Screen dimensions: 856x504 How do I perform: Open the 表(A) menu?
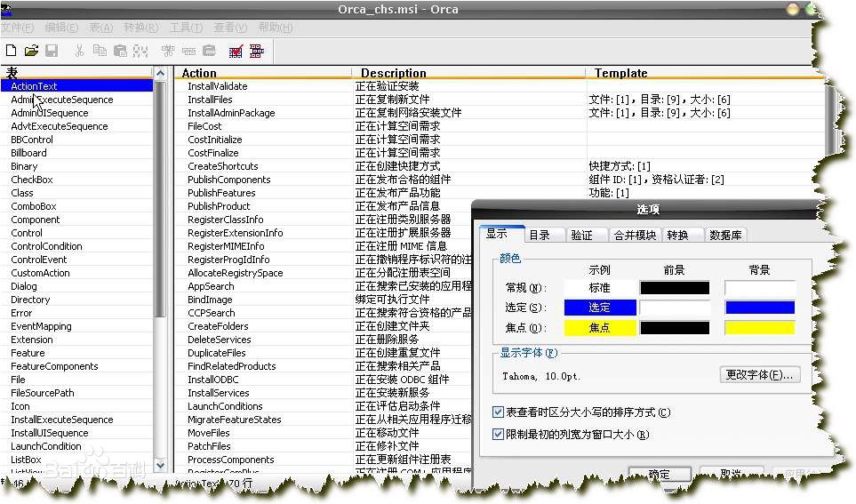click(x=101, y=28)
